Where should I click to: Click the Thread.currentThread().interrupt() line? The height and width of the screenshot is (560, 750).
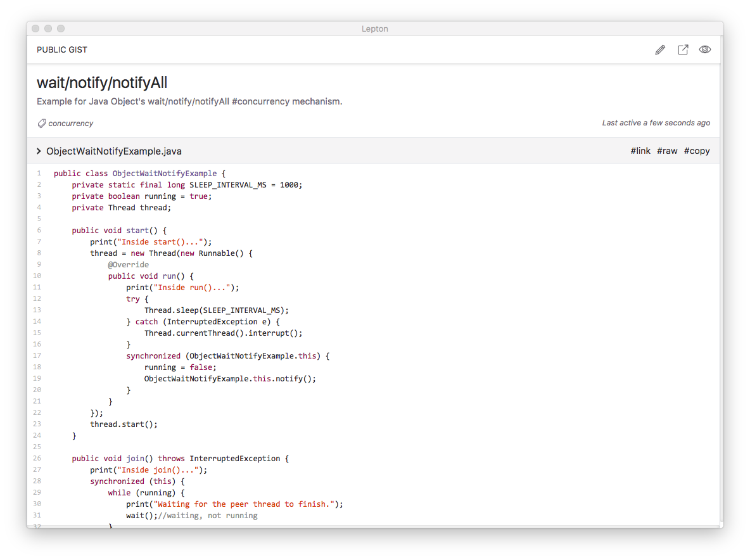tap(224, 333)
